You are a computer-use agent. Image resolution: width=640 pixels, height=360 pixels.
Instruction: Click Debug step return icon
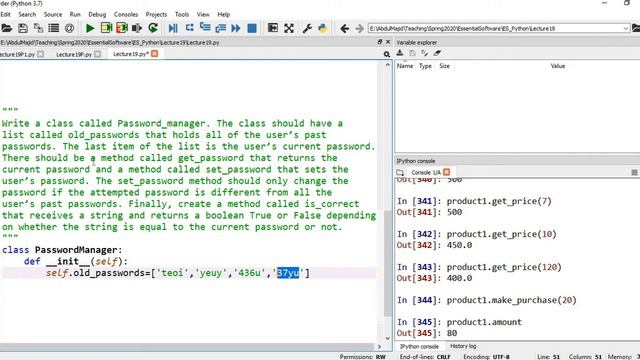221,28
